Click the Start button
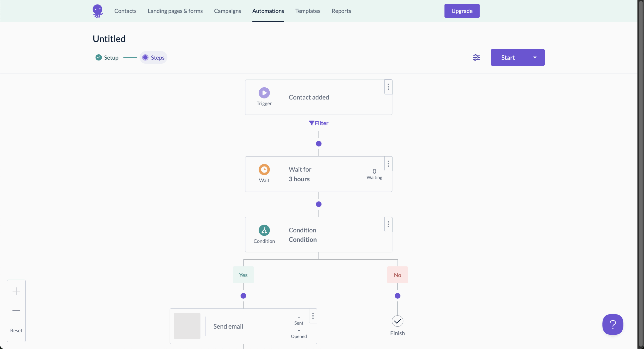This screenshot has width=644, height=349. pyautogui.click(x=508, y=57)
